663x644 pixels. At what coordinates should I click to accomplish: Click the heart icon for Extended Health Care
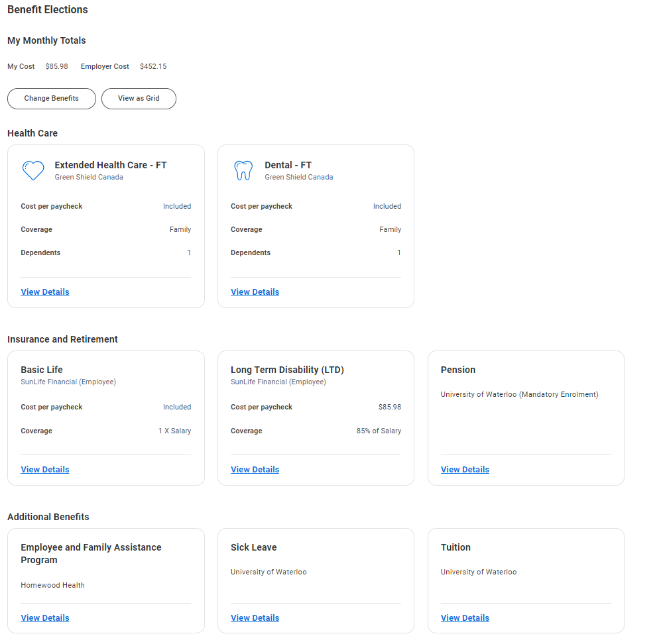(x=33, y=170)
